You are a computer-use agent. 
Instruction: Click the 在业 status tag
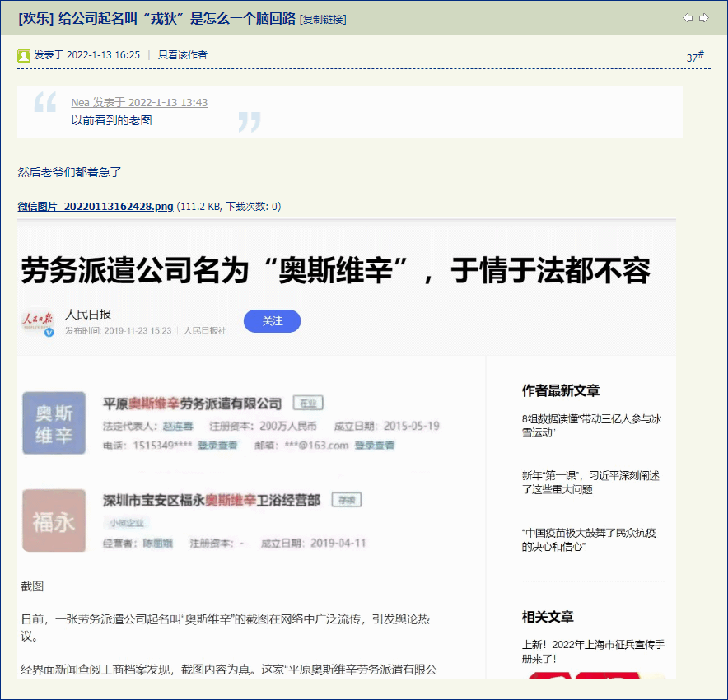click(308, 403)
